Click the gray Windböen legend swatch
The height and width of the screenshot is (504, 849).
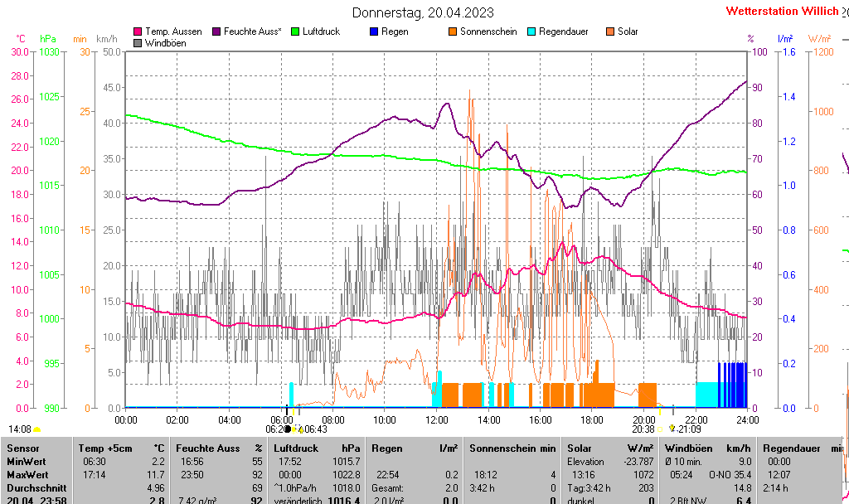point(138,43)
